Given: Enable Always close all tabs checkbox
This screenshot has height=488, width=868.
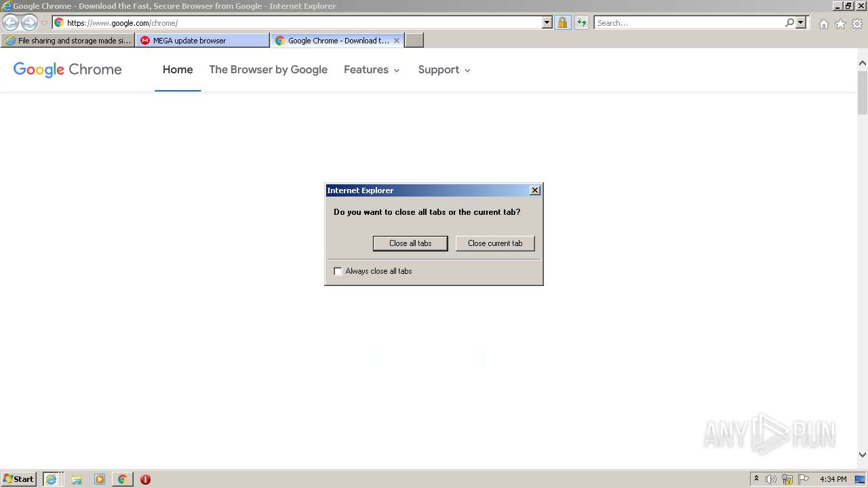Looking at the screenshot, I should tap(338, 271).
